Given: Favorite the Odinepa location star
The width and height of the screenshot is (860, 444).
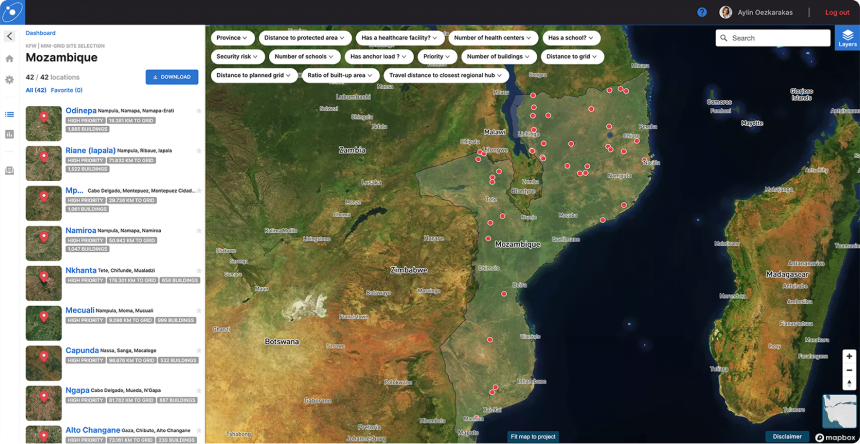Looking at the screenshot, I should pyautogui.click(x=199, y=111).
